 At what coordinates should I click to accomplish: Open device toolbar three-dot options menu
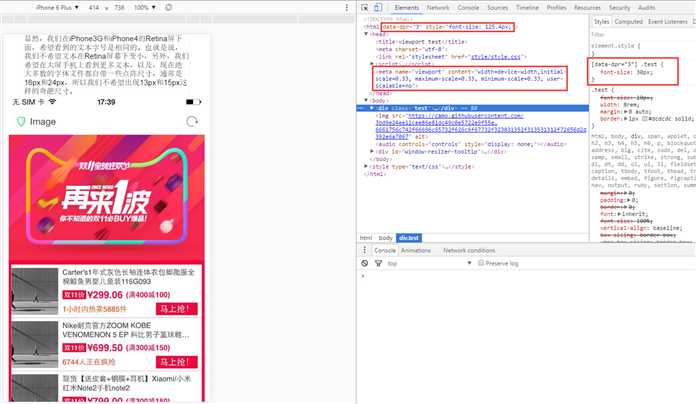(347, 8)
